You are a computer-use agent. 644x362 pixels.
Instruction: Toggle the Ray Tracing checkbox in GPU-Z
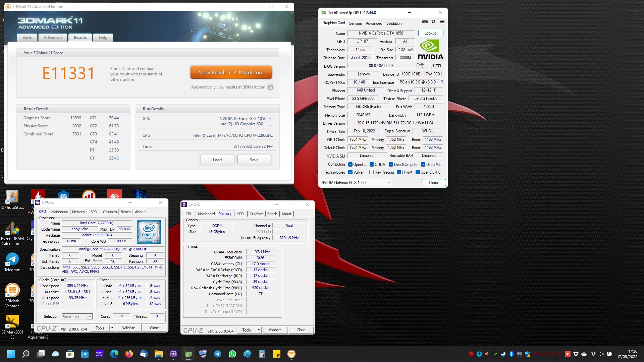pos(371,172)
